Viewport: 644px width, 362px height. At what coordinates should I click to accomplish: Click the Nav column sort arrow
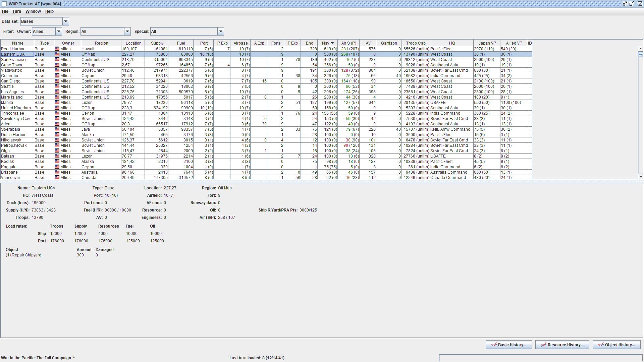[332, 43]
